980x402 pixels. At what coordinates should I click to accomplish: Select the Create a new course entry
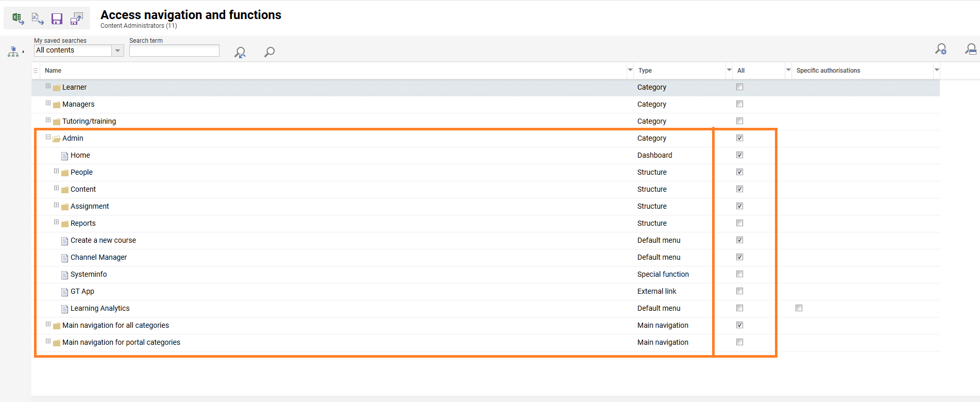pos(103,240)
